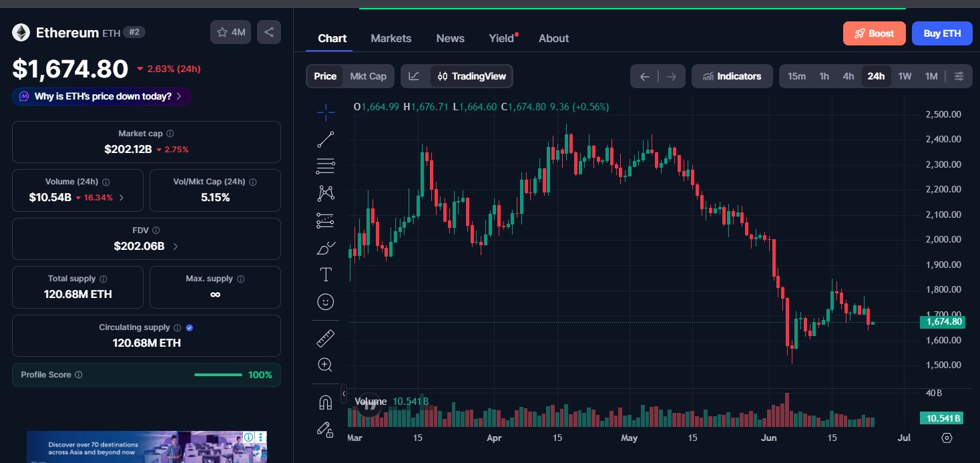The width and height of the screenshot is (980, 463).
Task: Switch to TradingView chart mode
Action: (x=471, y=76)
